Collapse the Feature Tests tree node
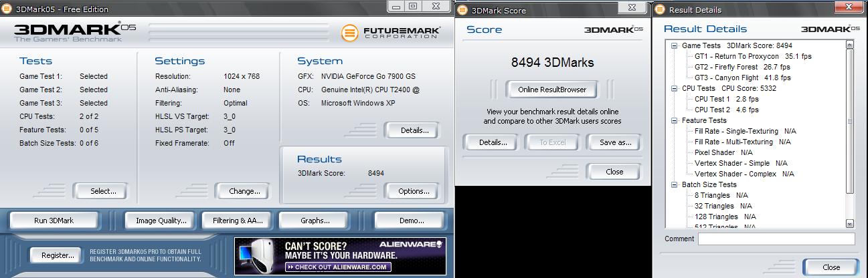868x278 pixels. (675, 120)
